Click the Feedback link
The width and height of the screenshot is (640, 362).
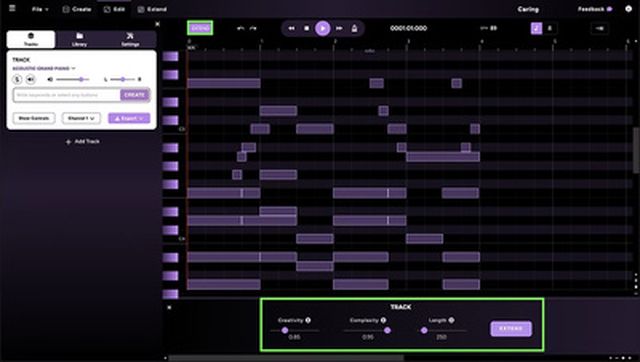(x=594, y=9)
